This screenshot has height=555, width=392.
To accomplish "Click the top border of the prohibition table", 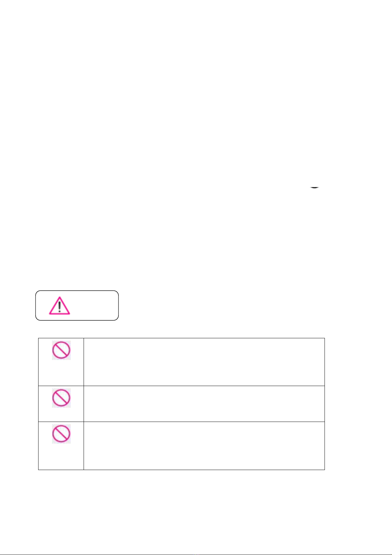I will click(181, 338).
